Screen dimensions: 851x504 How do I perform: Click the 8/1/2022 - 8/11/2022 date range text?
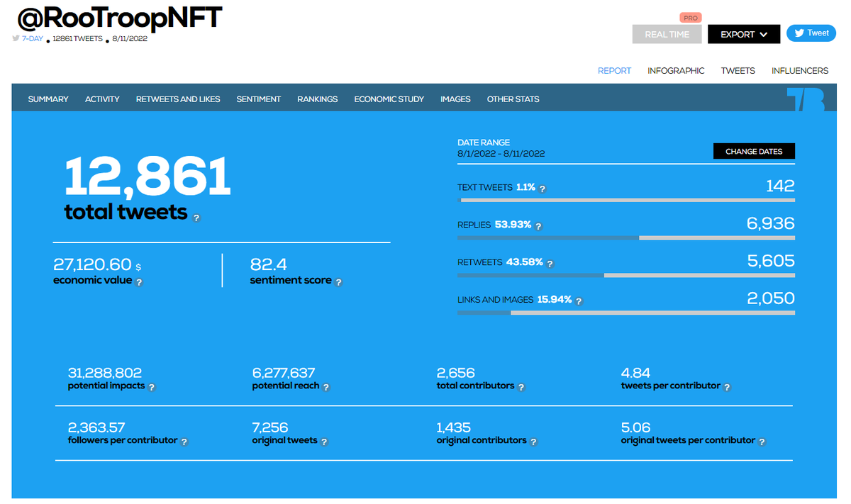[x=501, y=153]
